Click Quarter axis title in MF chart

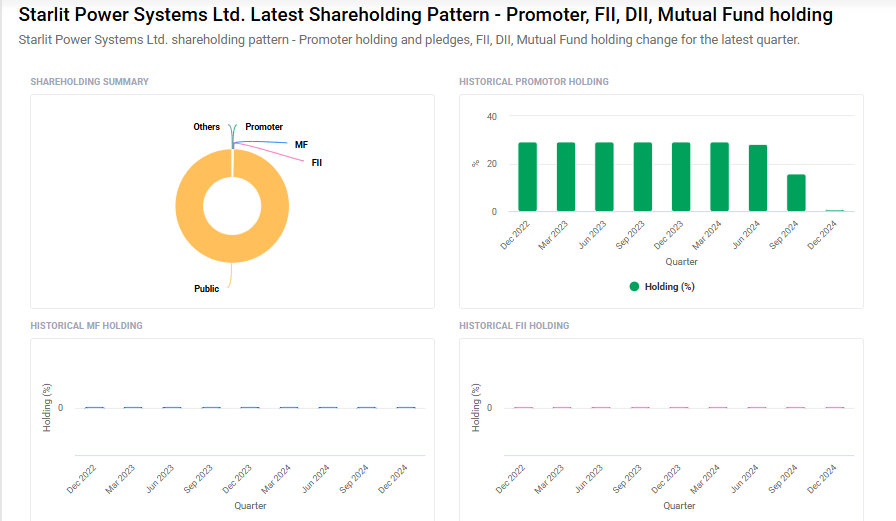(x=250, y=506)
